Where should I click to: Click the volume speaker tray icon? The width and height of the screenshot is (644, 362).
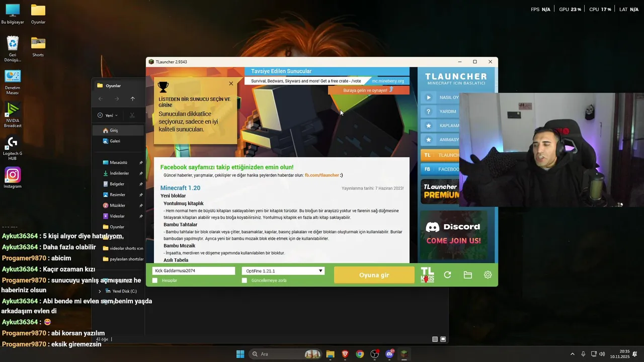pos(602,354)
